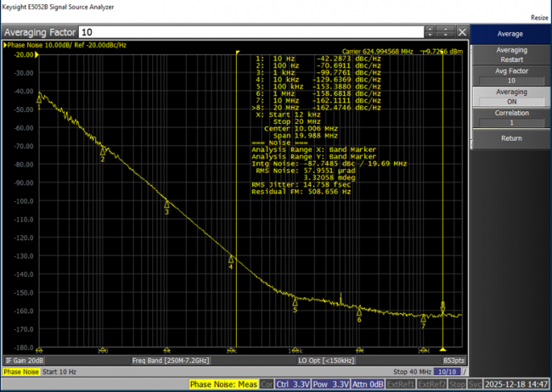Select marker 1 triangle on the trace

pos(39,98)
